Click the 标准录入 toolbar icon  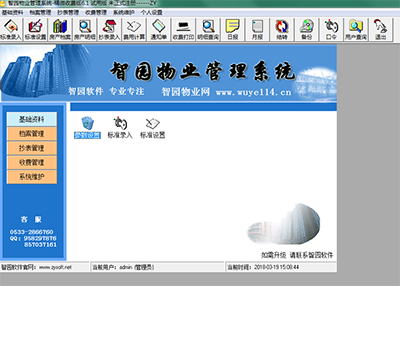click(11, 30)
